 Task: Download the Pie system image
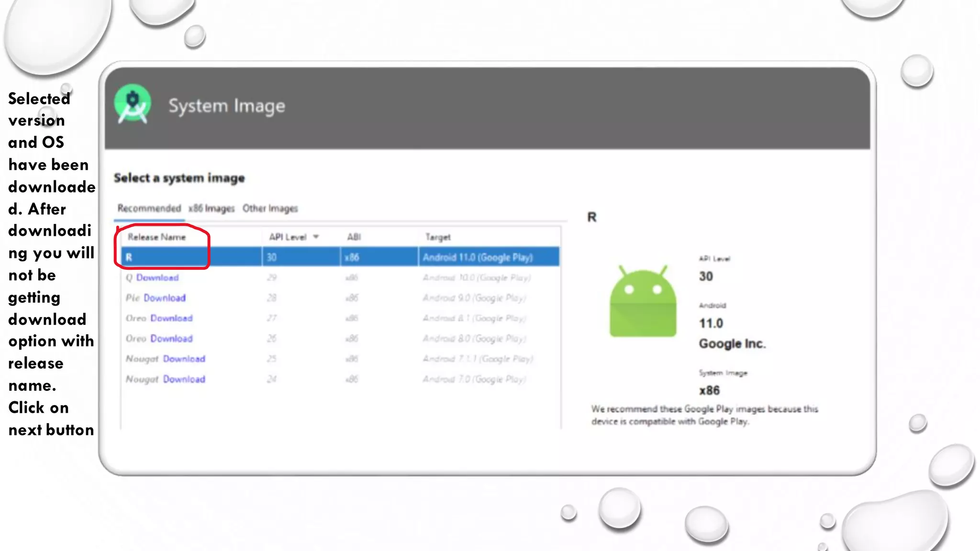(165, 298)
